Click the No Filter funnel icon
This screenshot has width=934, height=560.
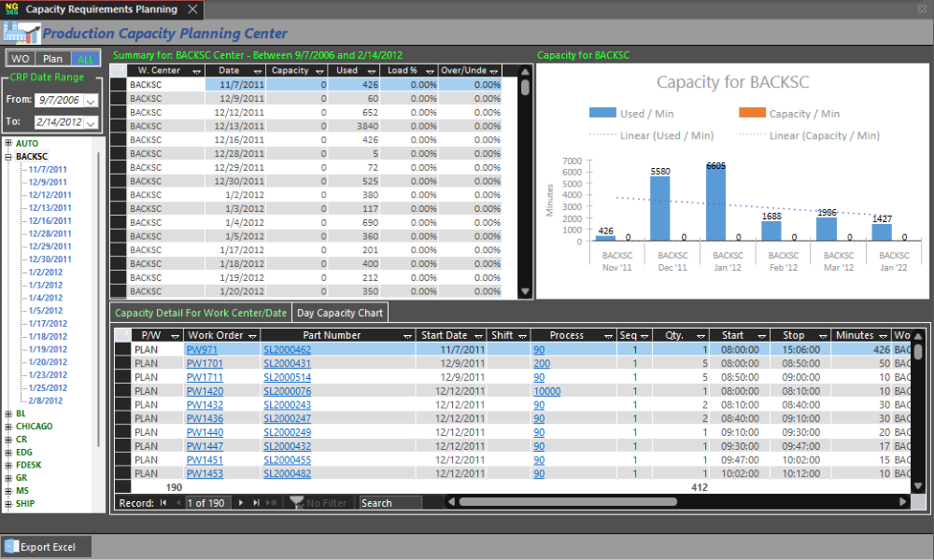[297, 503]
